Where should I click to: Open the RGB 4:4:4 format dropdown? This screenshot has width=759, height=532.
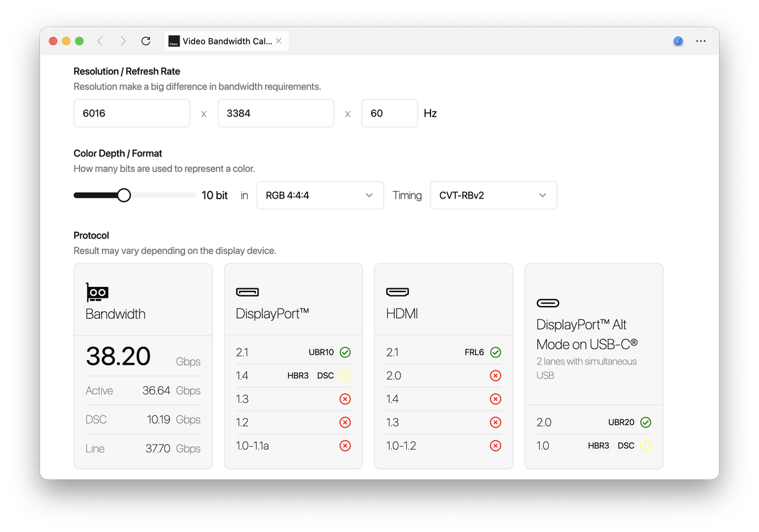pos(320,195)
